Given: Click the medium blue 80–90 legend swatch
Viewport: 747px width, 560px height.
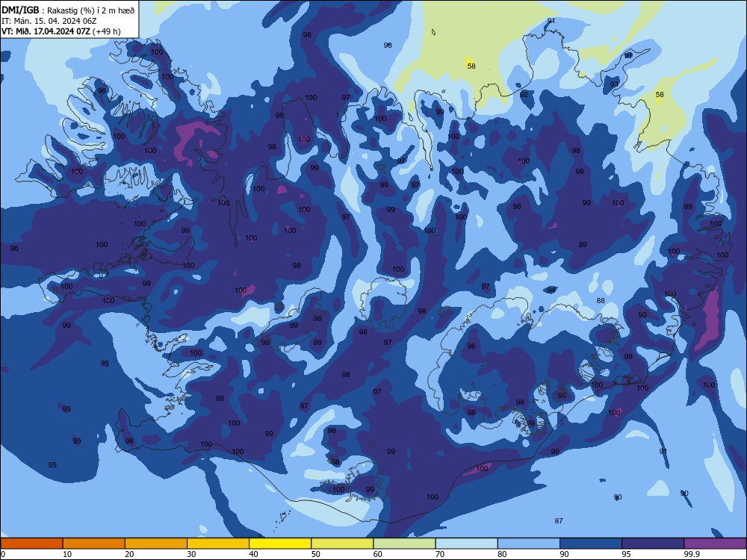Looking at the screenshot, I should [529, 544].
